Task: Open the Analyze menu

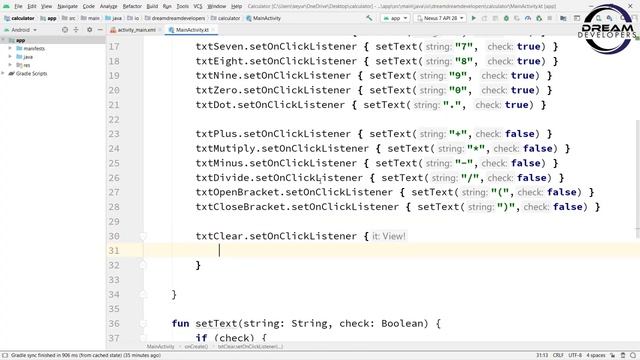Action: coord(109,6)
